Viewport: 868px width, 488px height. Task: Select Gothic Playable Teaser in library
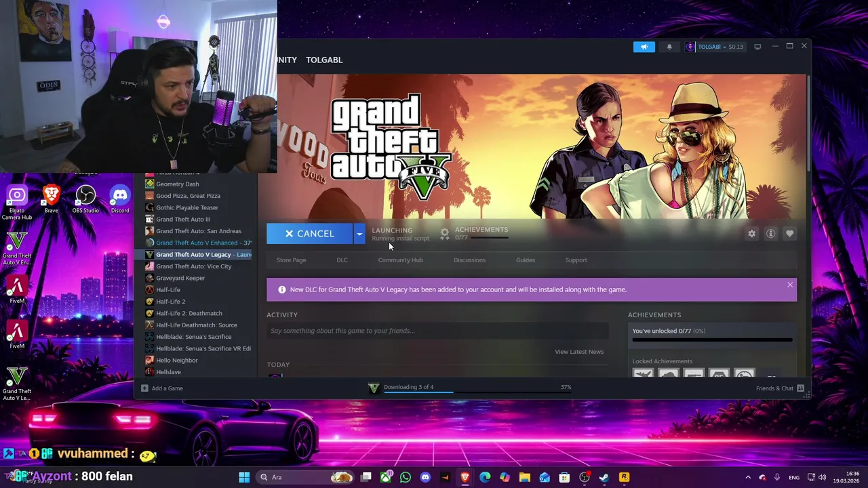(187, 207)
